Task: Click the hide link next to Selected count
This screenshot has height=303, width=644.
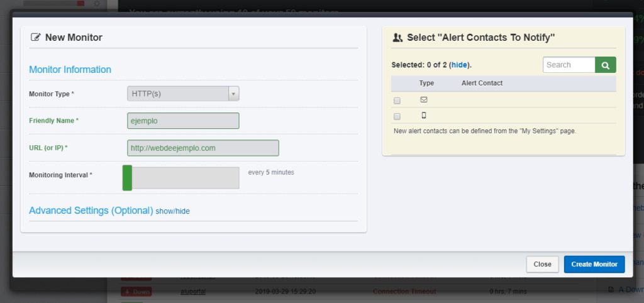Action: (x=459, y=65)
